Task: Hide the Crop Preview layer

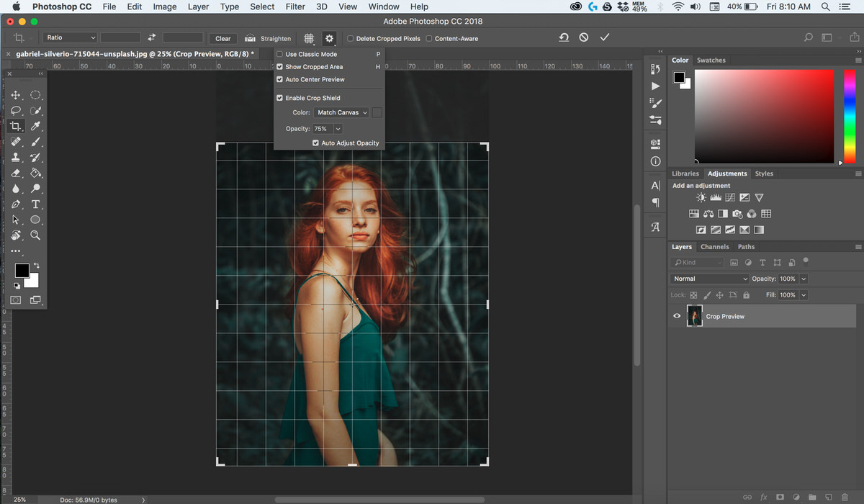Action: (677, 316)
